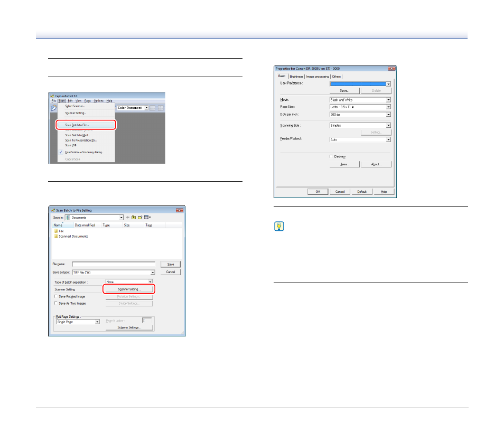Click the Area button

point(344,164)
